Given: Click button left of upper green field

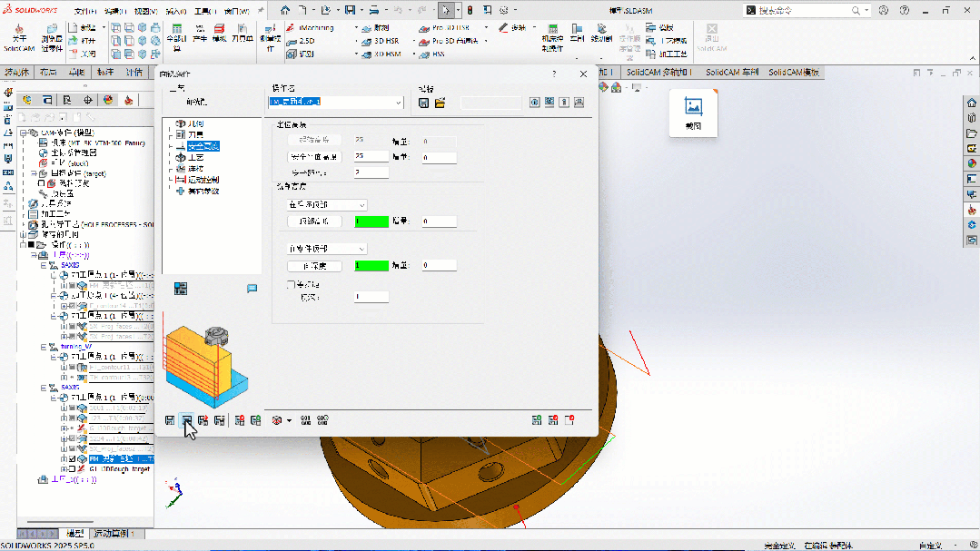Looking at the screenshot, I should tap(313, 221).
